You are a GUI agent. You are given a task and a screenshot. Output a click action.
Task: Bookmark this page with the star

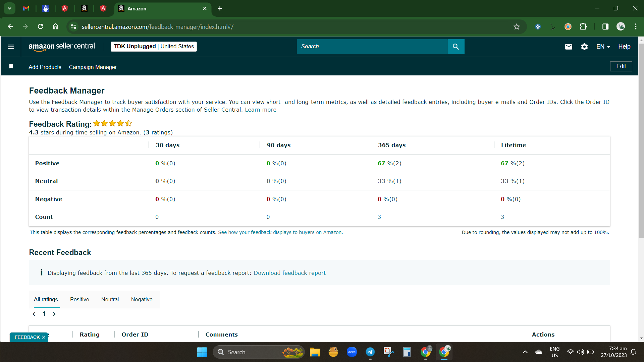click(517, 26)
